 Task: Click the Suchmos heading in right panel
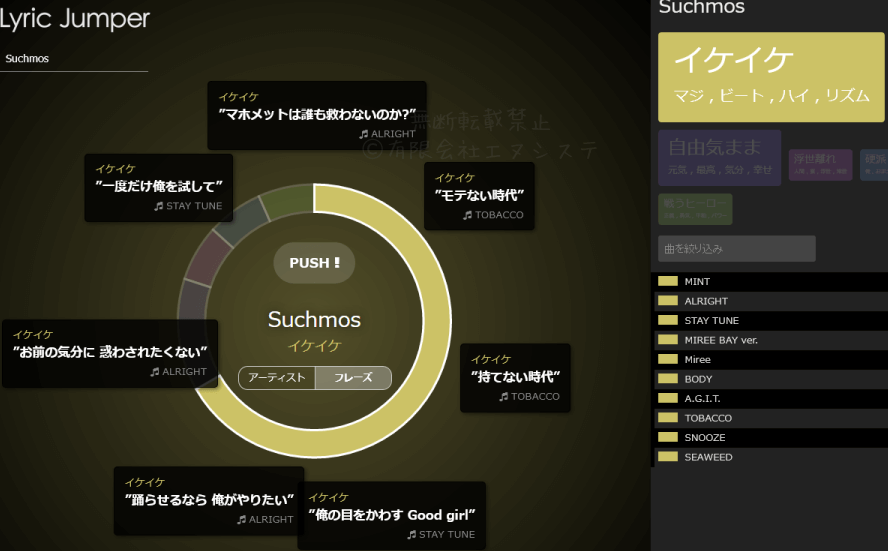coord(702,7)
